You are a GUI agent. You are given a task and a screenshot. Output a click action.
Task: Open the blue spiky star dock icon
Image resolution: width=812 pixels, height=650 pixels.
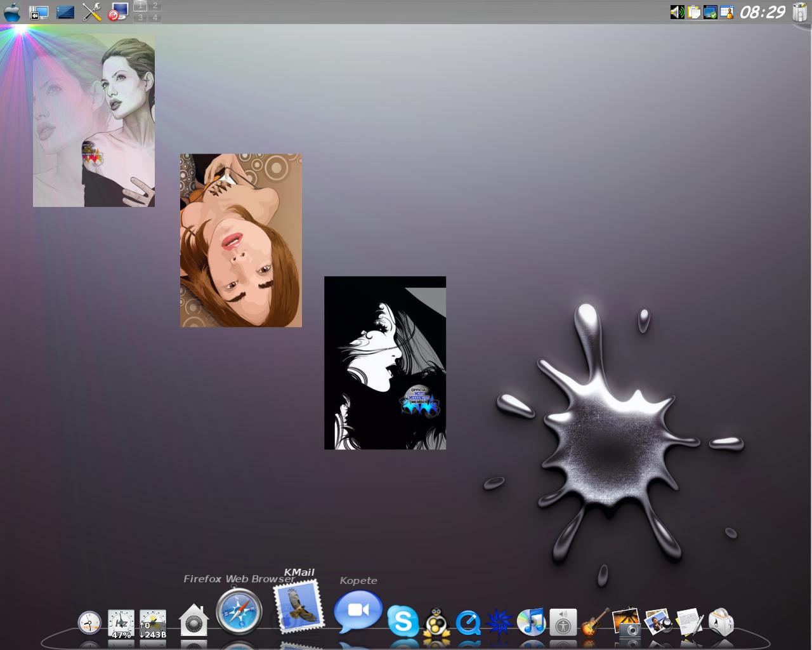pyautogui.click(x=499, y=622)
